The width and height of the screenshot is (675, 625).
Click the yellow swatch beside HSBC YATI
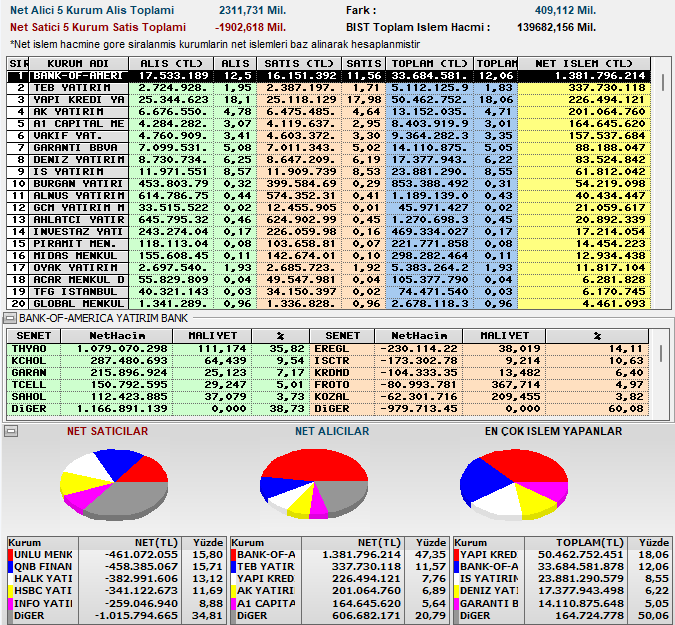pos(10,591)
